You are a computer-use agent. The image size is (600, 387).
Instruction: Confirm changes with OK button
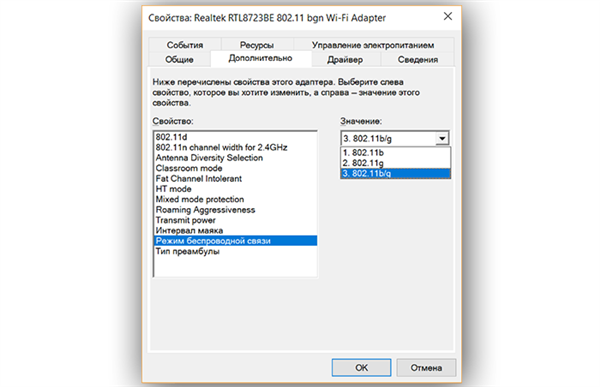point(361,367)
